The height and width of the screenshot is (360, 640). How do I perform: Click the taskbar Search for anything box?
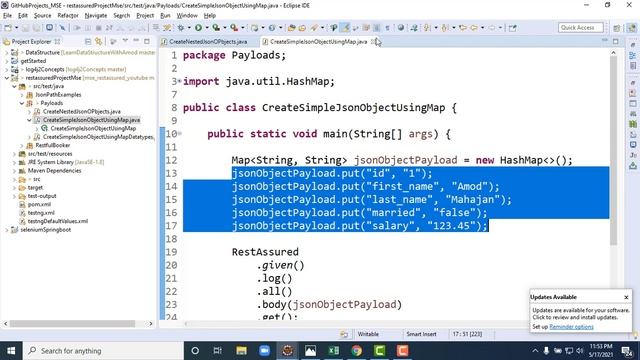coord(103,351)
